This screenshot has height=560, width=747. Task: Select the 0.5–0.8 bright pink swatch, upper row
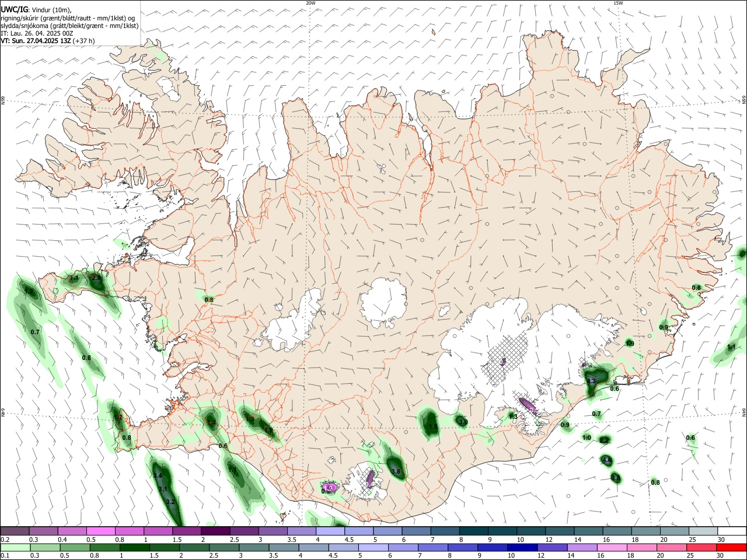[x=101, y=531]
